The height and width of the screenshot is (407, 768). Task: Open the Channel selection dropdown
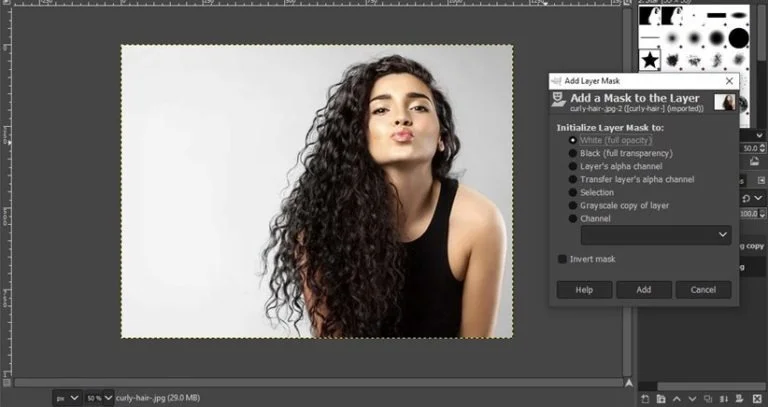click(656, 235)
